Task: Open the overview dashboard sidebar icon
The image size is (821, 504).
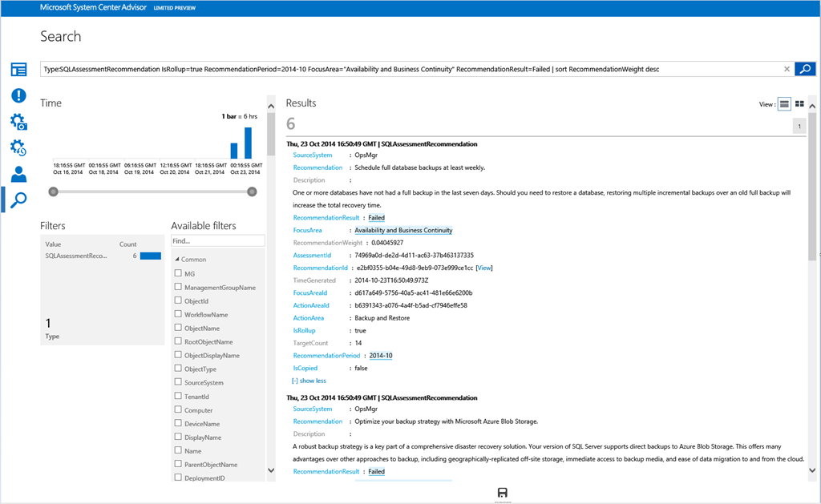Action: point(18,70)
